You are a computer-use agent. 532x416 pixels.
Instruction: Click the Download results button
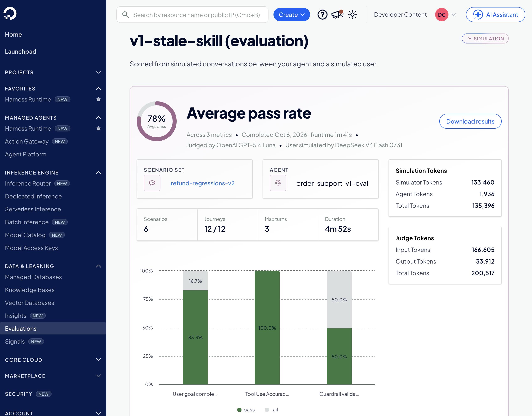470,121
